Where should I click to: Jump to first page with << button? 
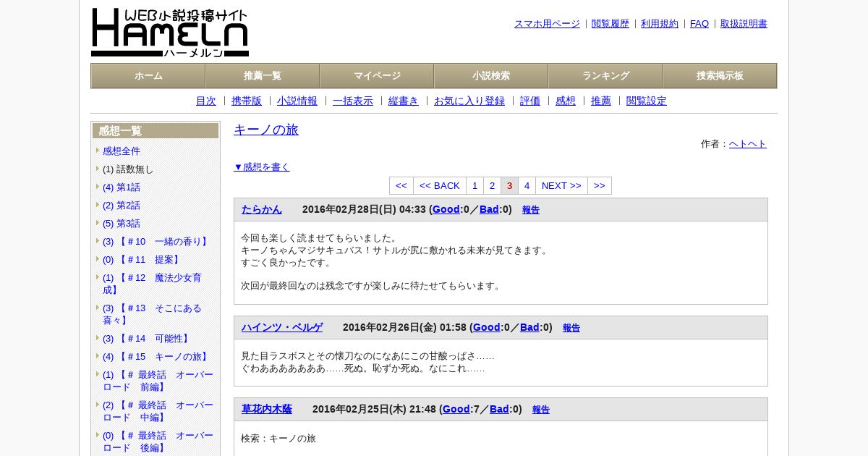(x=401, y=186)
